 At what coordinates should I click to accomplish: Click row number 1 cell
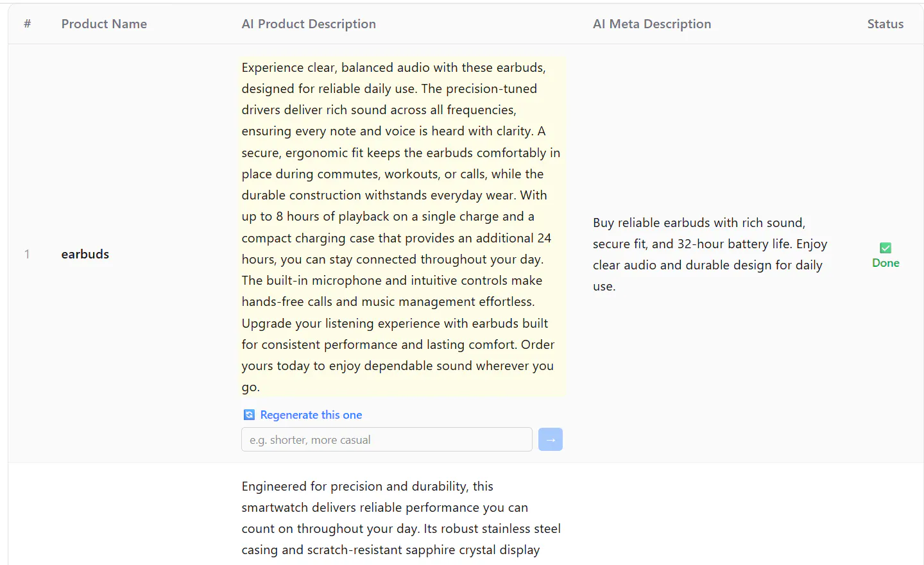pyautogui.click(x=27, y=254)
